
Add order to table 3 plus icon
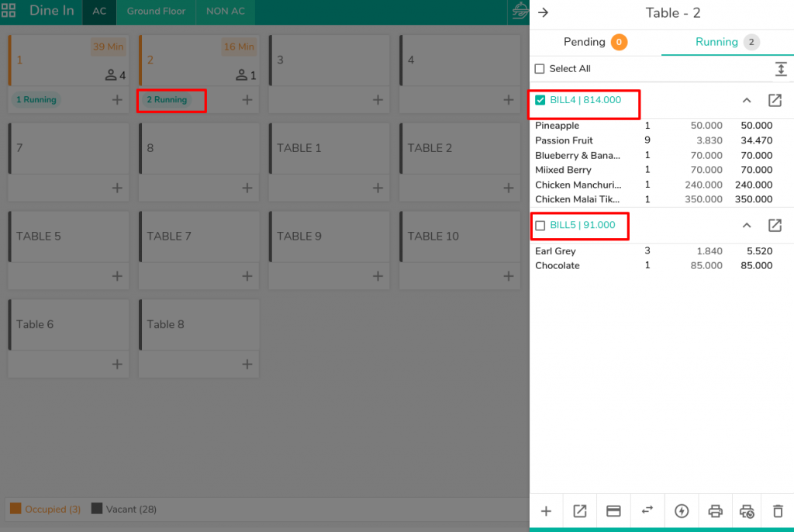pyautogui.click(x=378, y=100)
